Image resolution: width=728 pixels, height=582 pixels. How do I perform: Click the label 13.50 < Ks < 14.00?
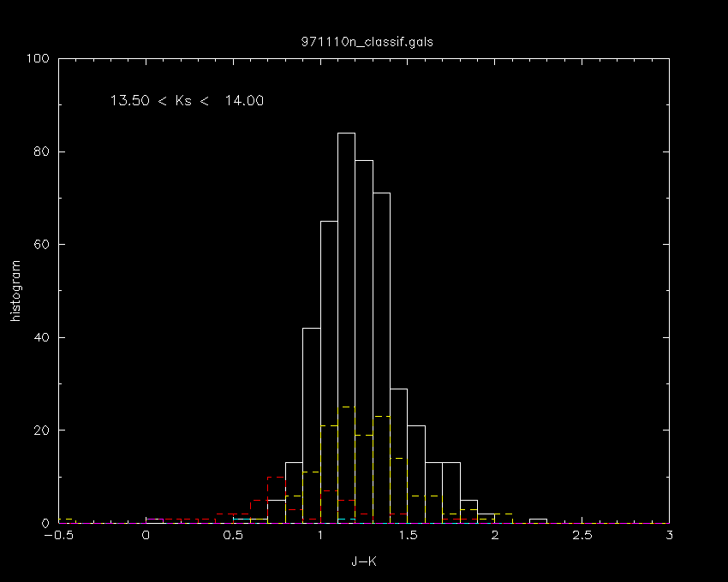pyautogui.click(x=187, y=101)
